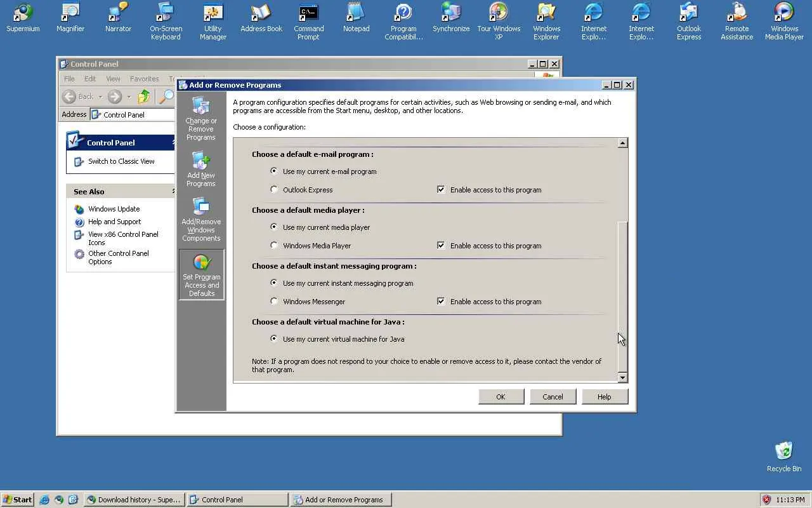Select 'Use my current instant messaging program'
This screenshot has height=508, width=812.
[x=274, y=283]
